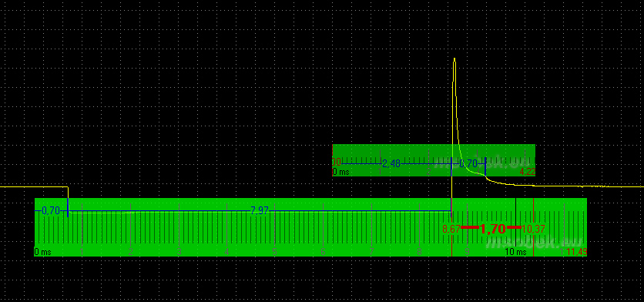Select the 0,70 label inside upper ruler
Viewport: 644px width, 302px height.
pyautogui.click(x=468, y=164)
